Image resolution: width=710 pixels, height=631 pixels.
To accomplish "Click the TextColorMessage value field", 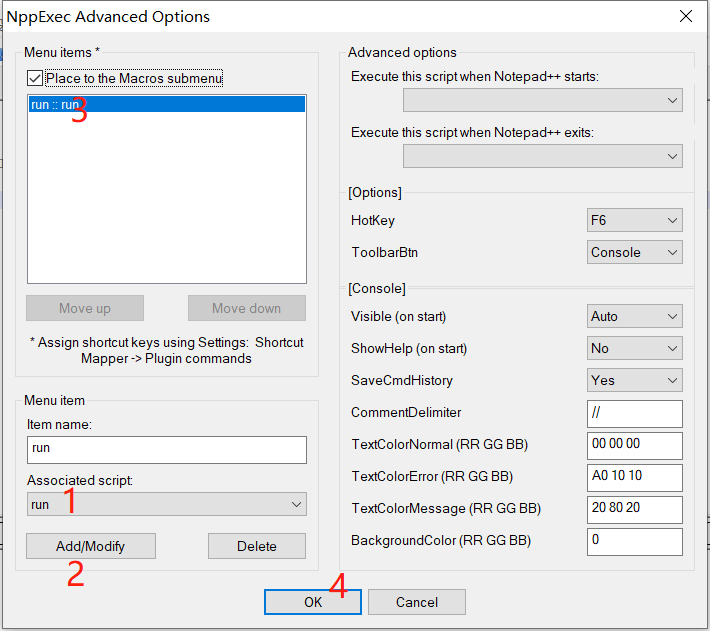I will [x=634, y=510].
